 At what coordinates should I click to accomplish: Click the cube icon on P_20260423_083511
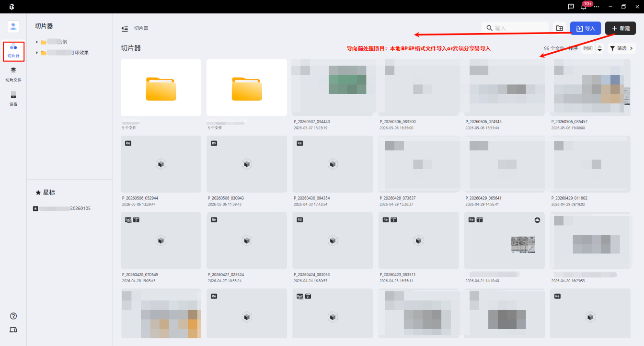[418, 241]
